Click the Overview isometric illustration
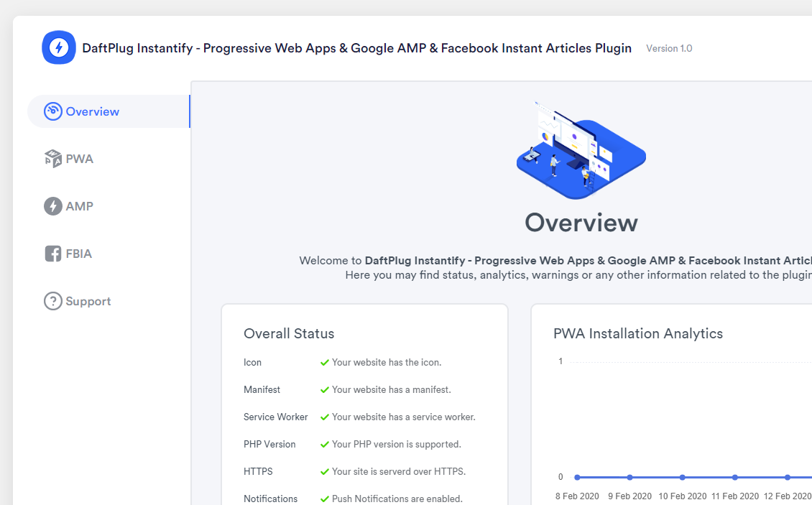 (x=581, y=150)
